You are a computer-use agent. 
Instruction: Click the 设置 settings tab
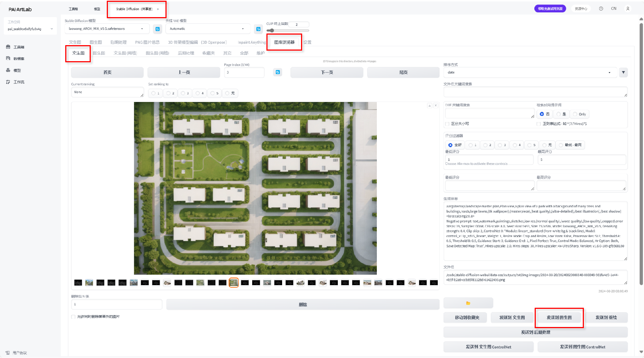308,42
